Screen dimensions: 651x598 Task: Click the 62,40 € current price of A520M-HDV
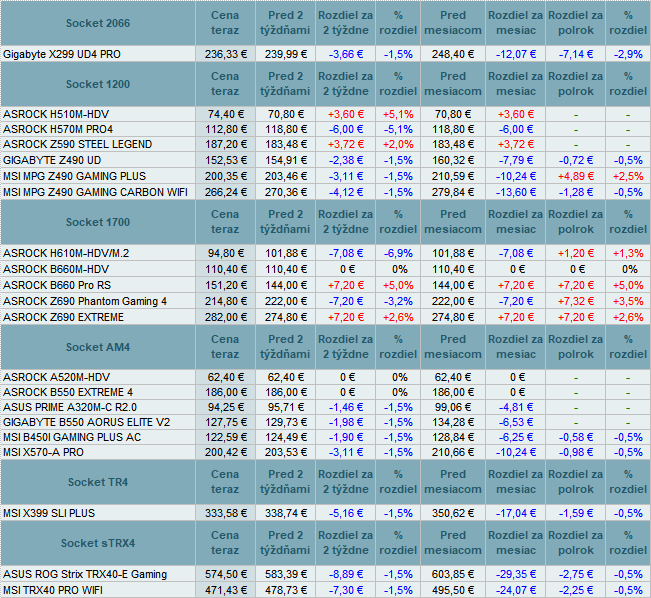pos(226,377)
